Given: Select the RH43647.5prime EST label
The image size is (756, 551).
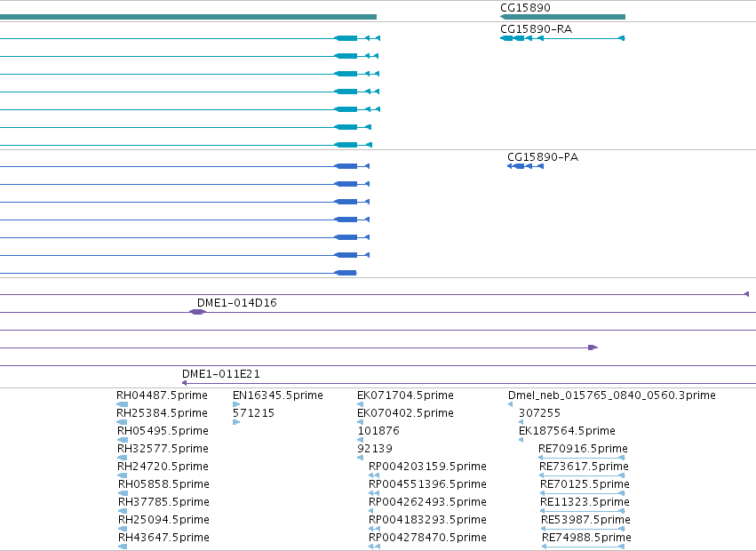Looking at the screenshot, I should click(x=164, y=538).
